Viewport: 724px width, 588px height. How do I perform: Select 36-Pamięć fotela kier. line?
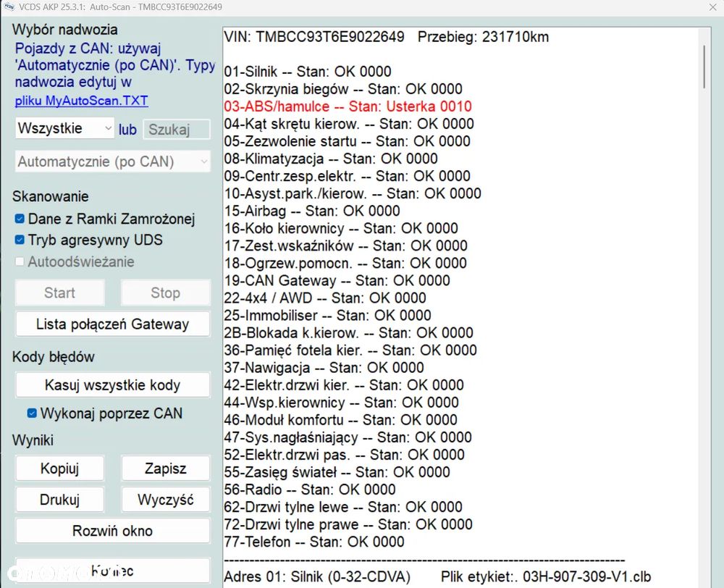click(350, 350)
